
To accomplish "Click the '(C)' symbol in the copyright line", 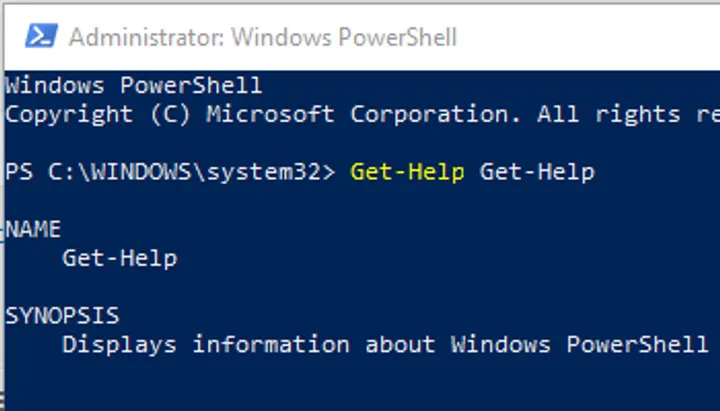I will tap(169, 114).
